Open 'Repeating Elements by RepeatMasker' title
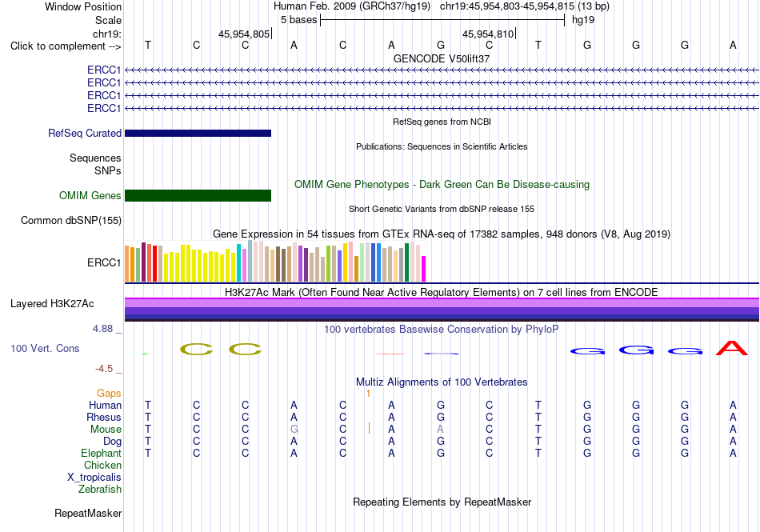The image size is (760, 532). (442, 502)
